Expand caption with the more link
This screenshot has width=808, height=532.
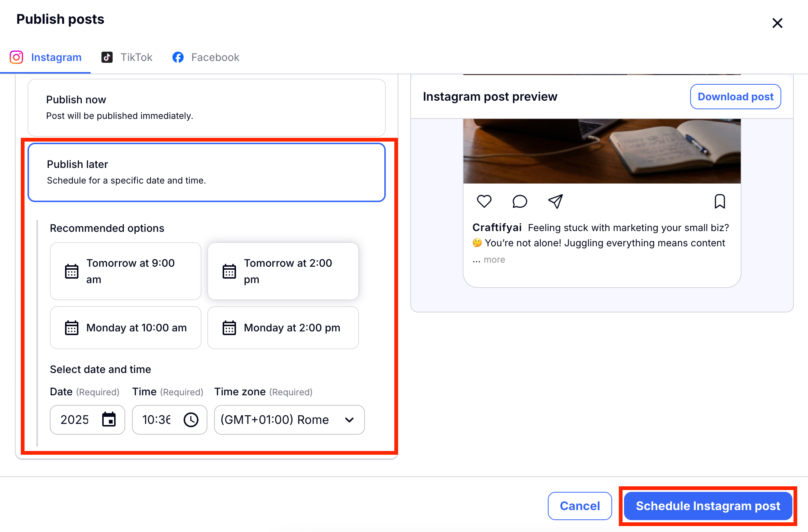(494, 260)
